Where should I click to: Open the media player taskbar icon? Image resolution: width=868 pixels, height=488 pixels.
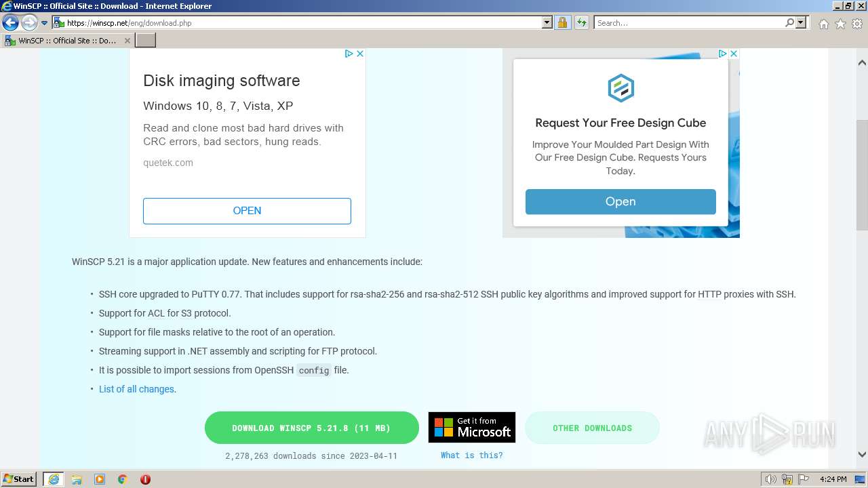100,479
